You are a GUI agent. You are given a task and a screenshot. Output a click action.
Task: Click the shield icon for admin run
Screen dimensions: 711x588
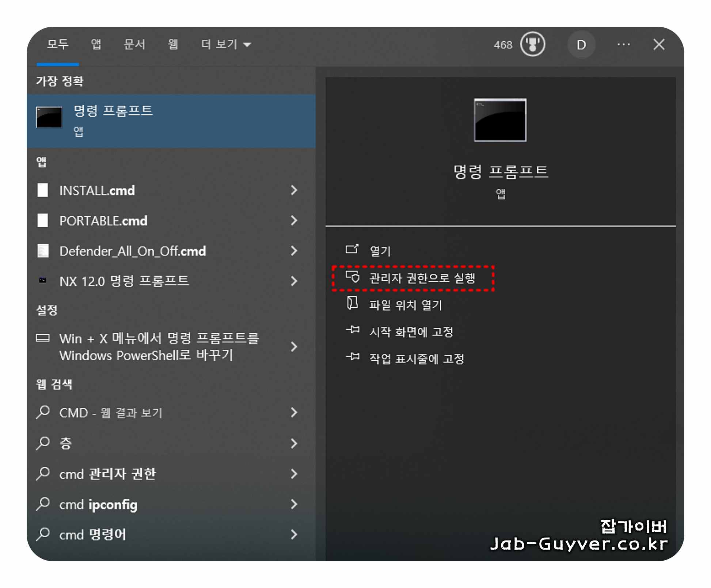pyautogui.click(x=353, y=277)
